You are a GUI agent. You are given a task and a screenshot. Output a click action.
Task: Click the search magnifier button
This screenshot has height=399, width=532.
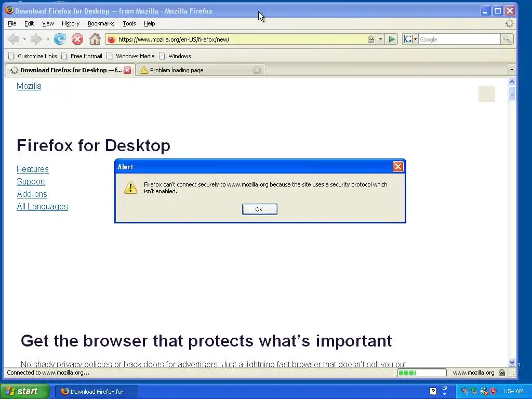click(x=507, y=39)
